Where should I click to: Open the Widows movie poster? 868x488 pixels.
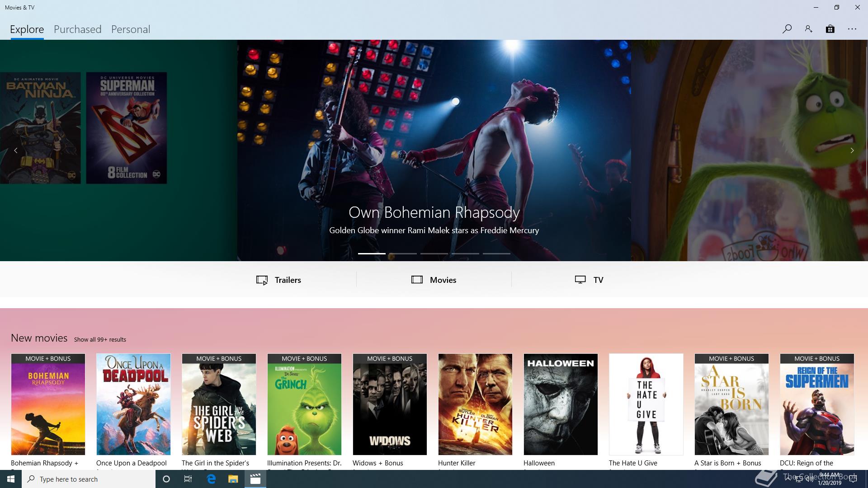point(390,404)
